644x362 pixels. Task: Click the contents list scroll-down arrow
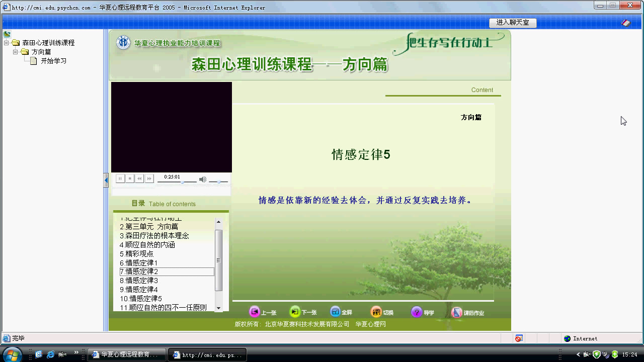[218, 308]
